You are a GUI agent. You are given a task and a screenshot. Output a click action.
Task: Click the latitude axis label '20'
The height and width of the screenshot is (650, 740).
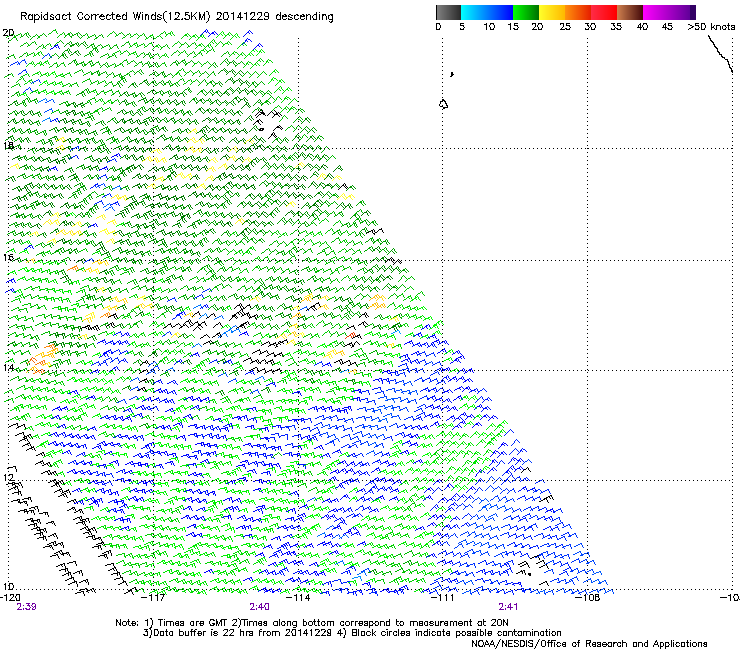(8, 33)
